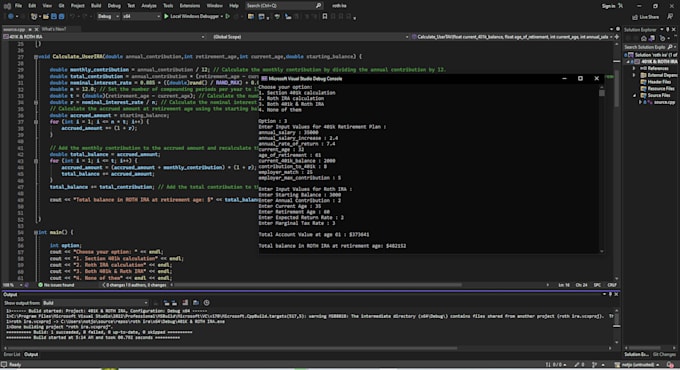The image size is (680, 370).
Task: Click the clock icon in Output toolbar
Action: click(x=207, y=303)
